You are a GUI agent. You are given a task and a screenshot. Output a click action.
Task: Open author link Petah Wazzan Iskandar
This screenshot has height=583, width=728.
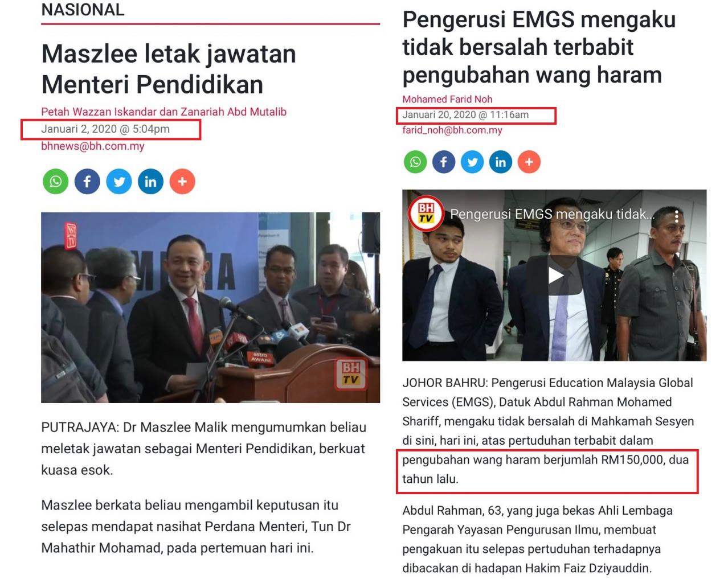(99, 112)
